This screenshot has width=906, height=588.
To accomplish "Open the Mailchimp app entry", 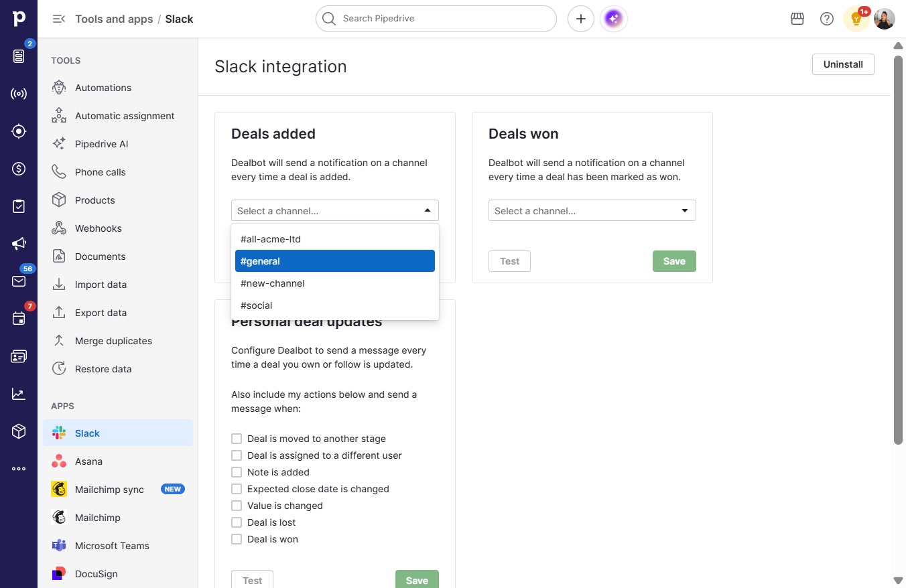I will tap(118, 518).
